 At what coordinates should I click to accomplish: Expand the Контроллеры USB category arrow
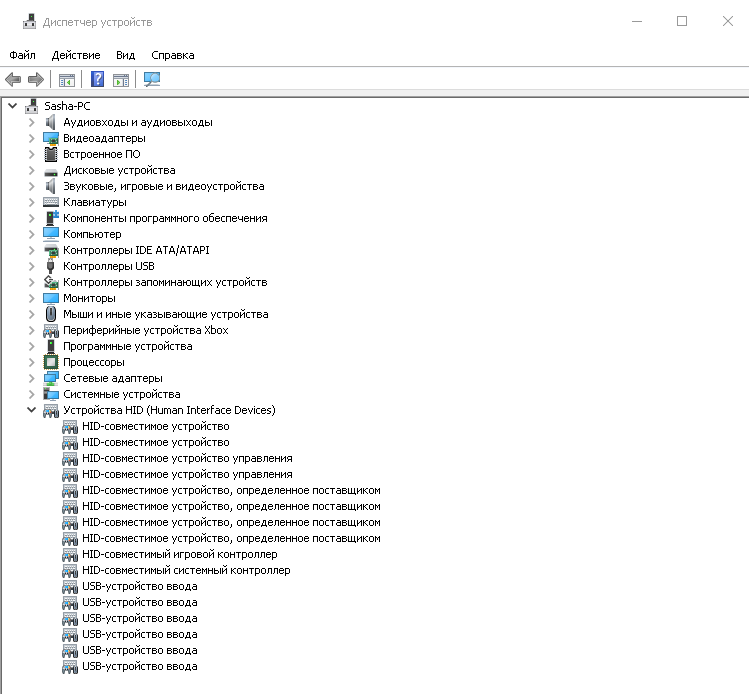(32, 266)
